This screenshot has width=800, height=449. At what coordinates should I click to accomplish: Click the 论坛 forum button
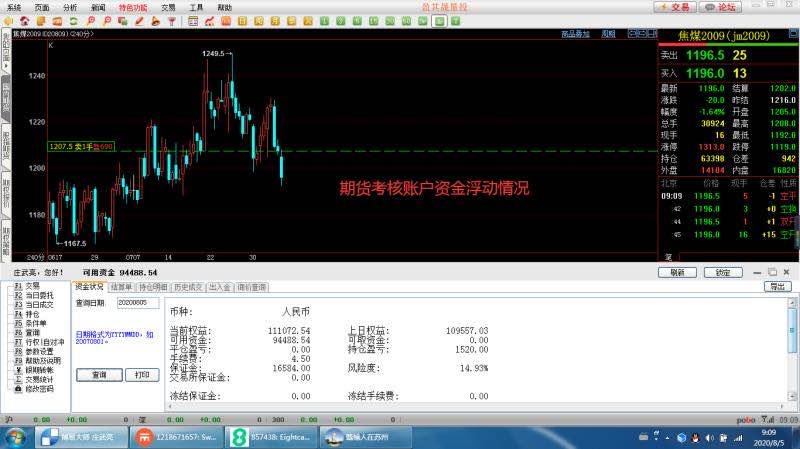[720, 7]
